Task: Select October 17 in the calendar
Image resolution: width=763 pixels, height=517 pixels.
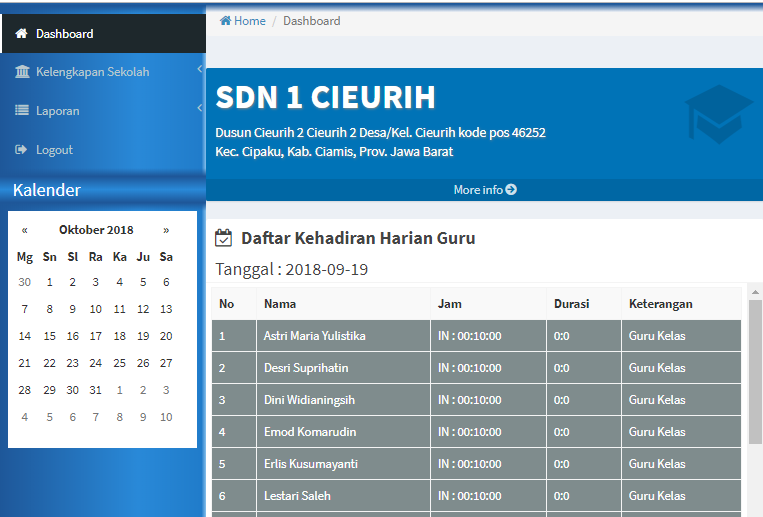Action: click(96, 336)
